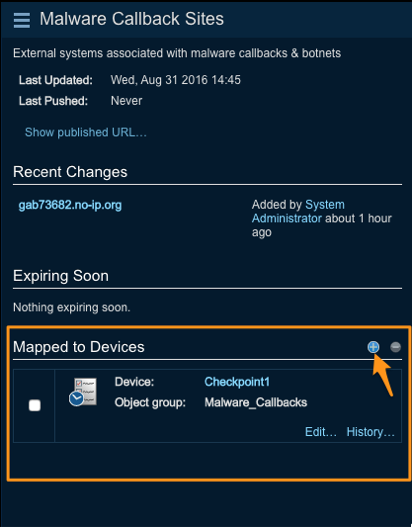The width and height of the screenshot is (412, 527).
Task: Click the Malware Callback Sites title
Action: pyautogui.click(x=132, y=19)
